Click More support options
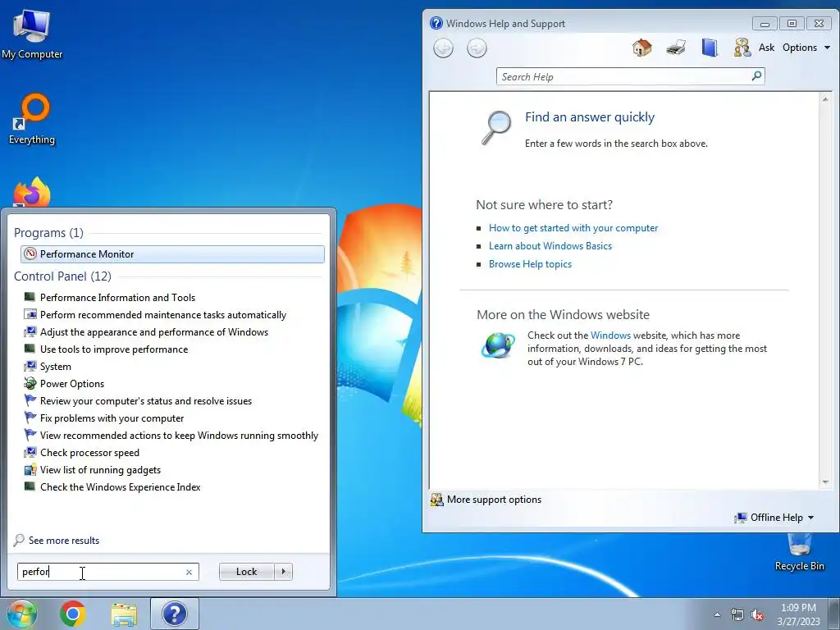The height and width of the screenshot is (630, 840). pyautogui.click(x=494, y=500)
